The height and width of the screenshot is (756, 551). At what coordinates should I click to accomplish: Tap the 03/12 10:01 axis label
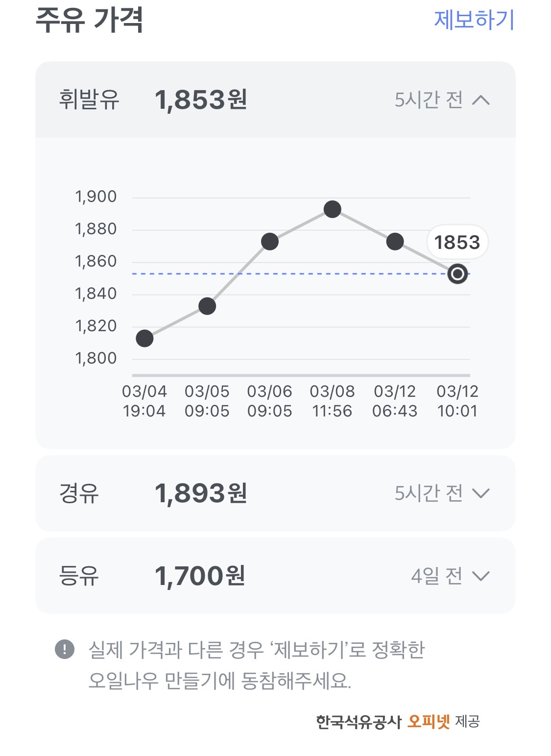click(x=457, y=401)
